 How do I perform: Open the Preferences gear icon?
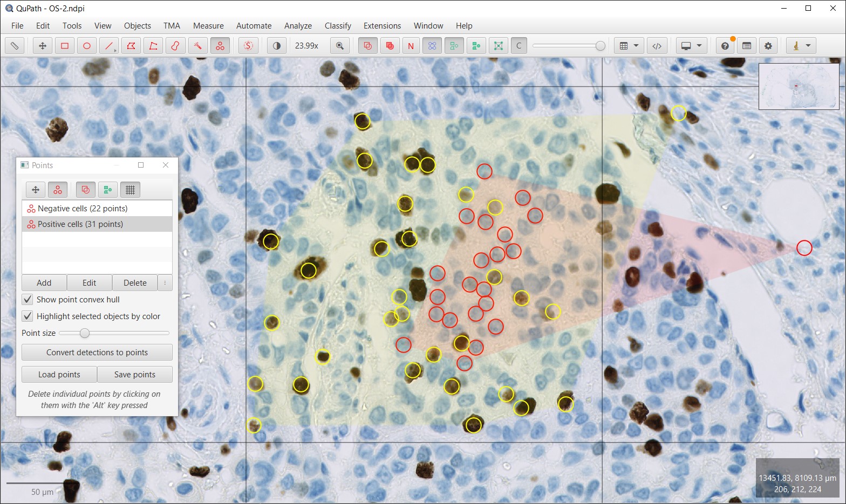coord(768,46)
